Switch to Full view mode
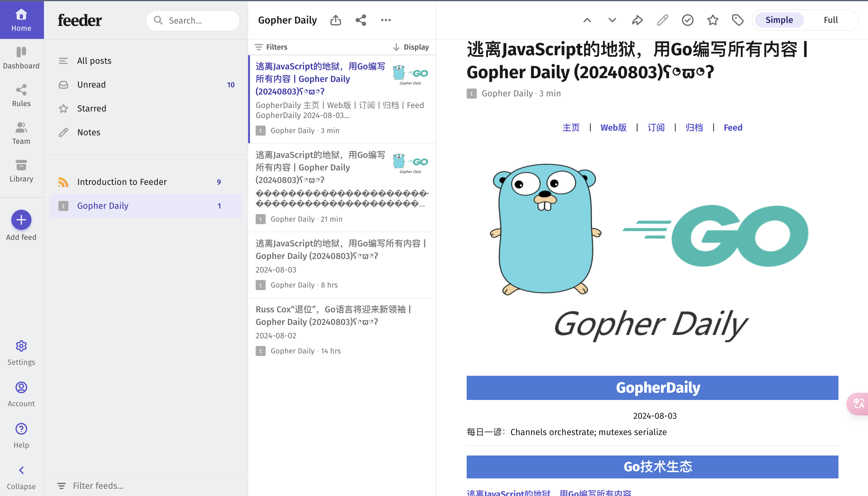This screenshot has height=496, width=868. [831, 20]
